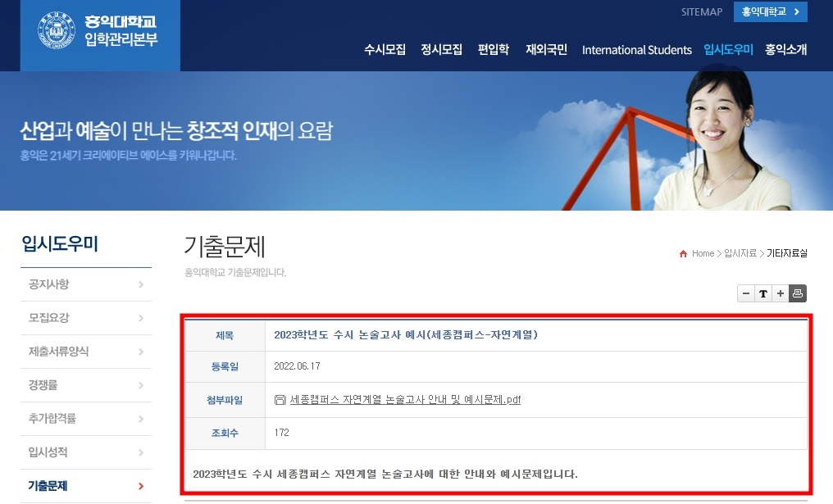The width and height of the screenshot is (833, 504).
Task: Download 세종캠퍼스 자연계열 논술고사 안내 및 예시문제.pdf
Action: [405, 400]
